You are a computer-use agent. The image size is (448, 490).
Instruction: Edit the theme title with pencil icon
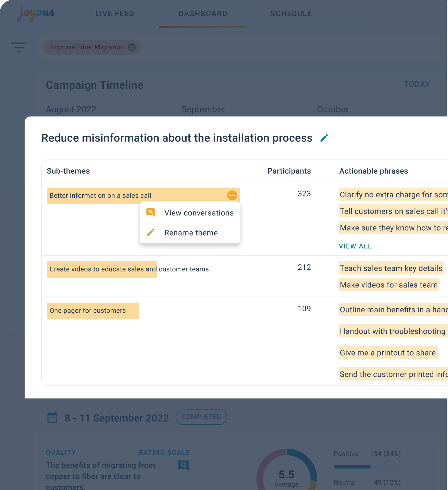pyautogui.click(x=324, y=138)
